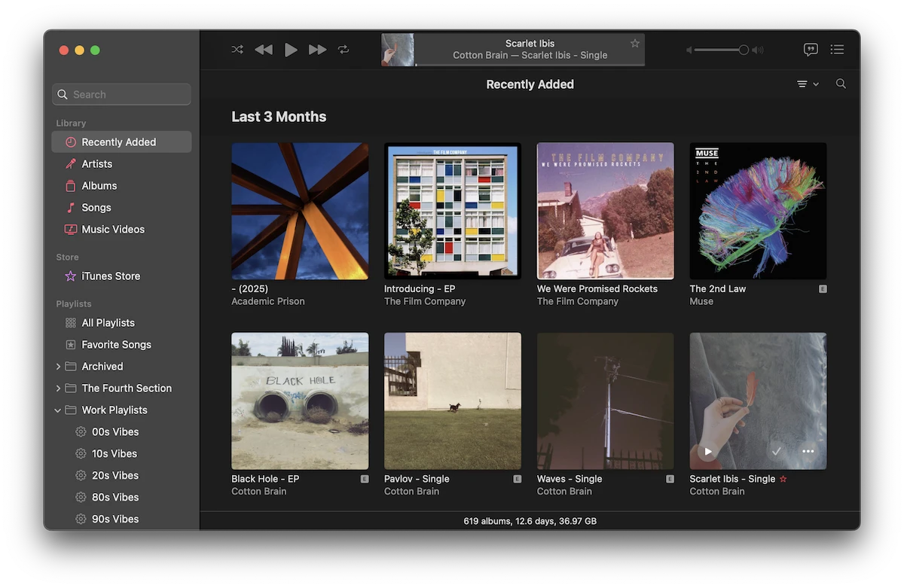The image size is (904, 588).
Task: Favorite the currently playing Scarlet Ibis track
Action: coord(634,43)
